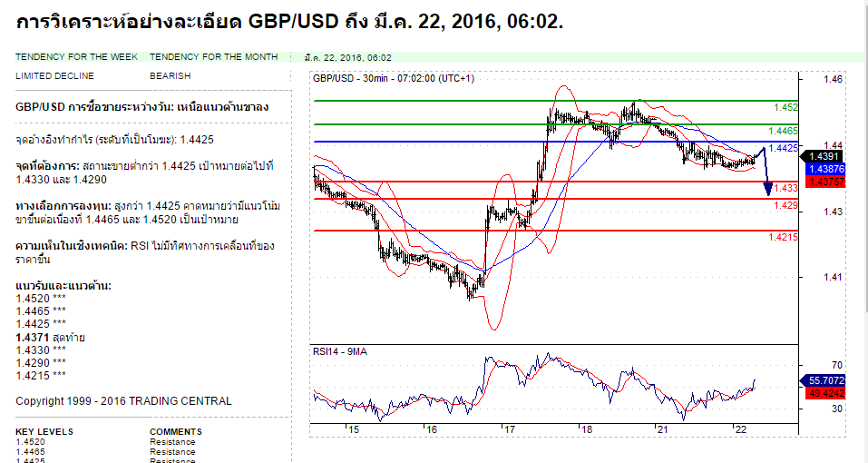Click the 1.46 price axis label

tap(833, 79)
